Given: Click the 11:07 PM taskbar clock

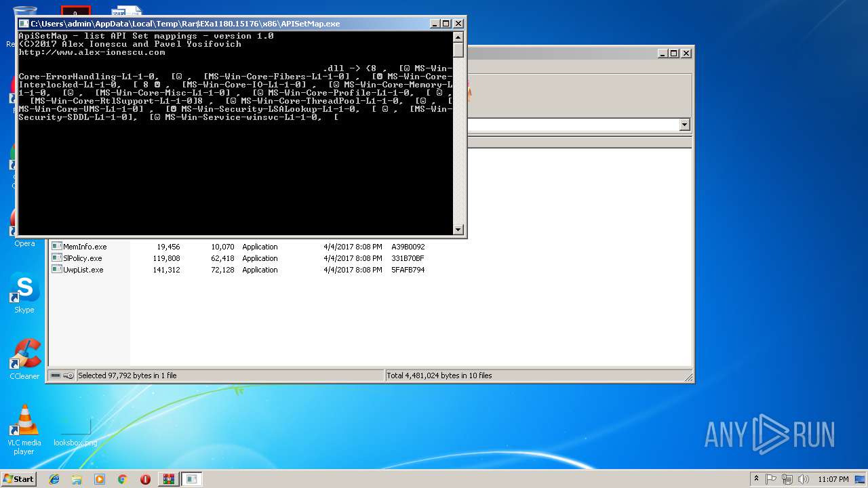Looking at the screenshot, I should [833, 479].
